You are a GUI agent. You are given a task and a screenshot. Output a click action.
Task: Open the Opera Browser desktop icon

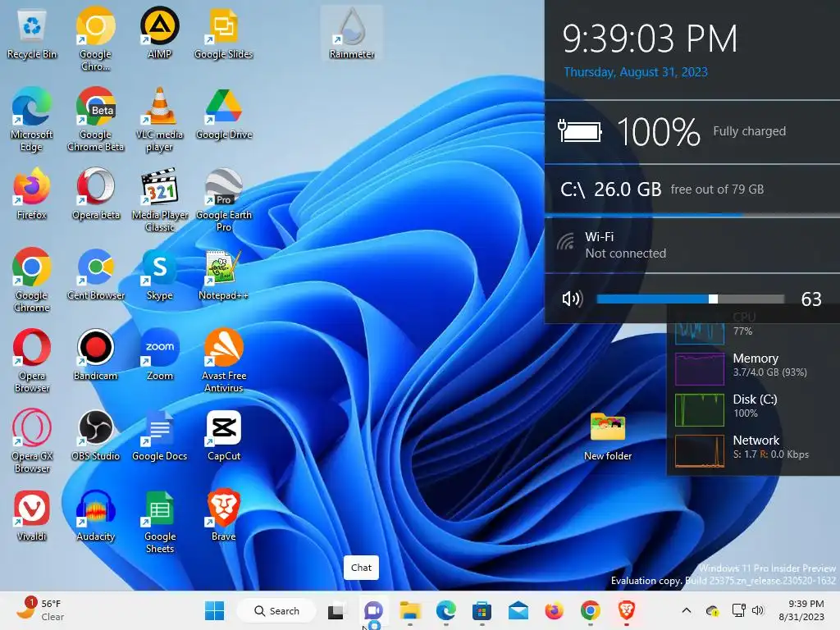[32, 362]
